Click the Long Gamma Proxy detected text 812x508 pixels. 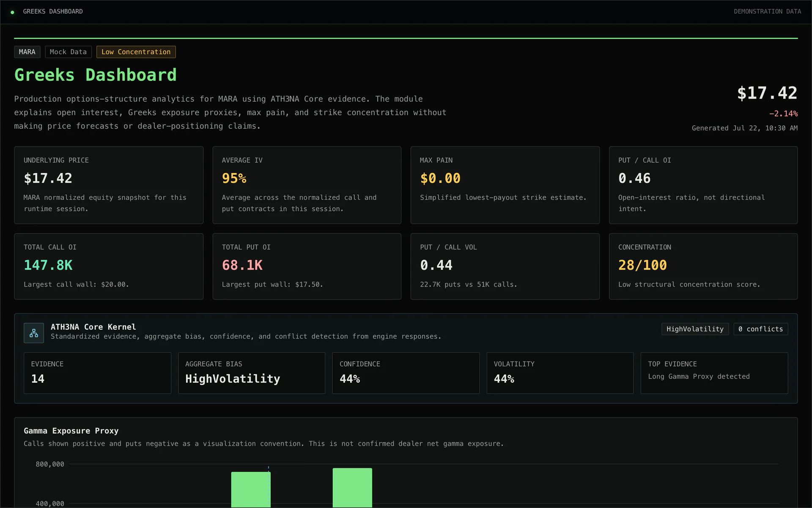(699, 376)
